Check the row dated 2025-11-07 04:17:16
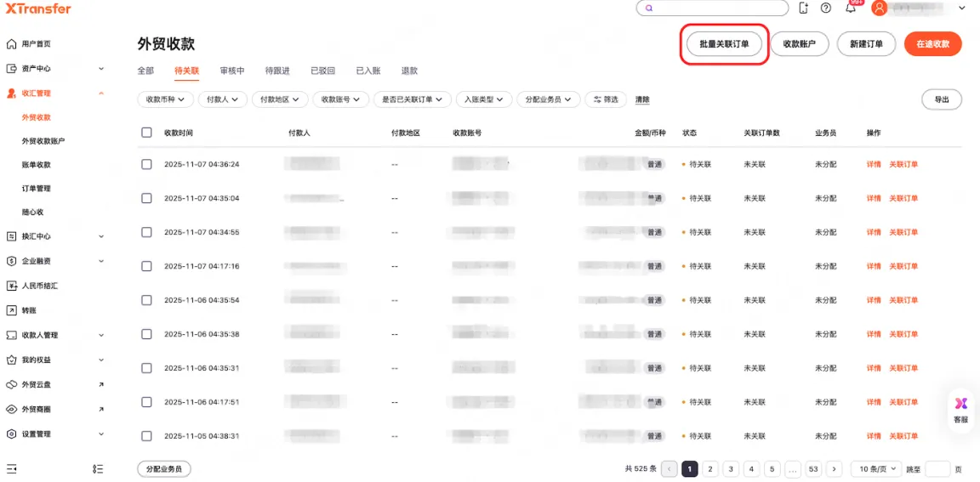 tap(147, 266)
